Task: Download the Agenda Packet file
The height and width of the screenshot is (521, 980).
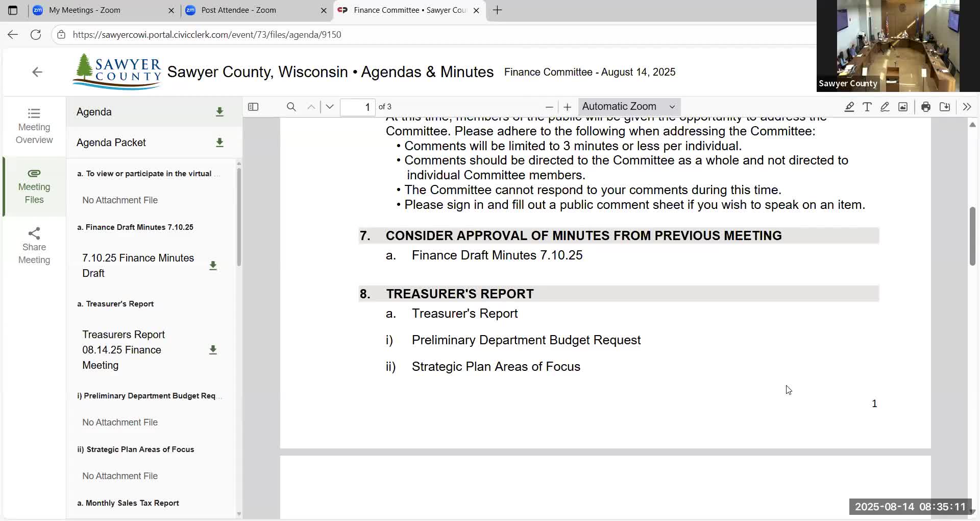Action: tap(219, 143)
